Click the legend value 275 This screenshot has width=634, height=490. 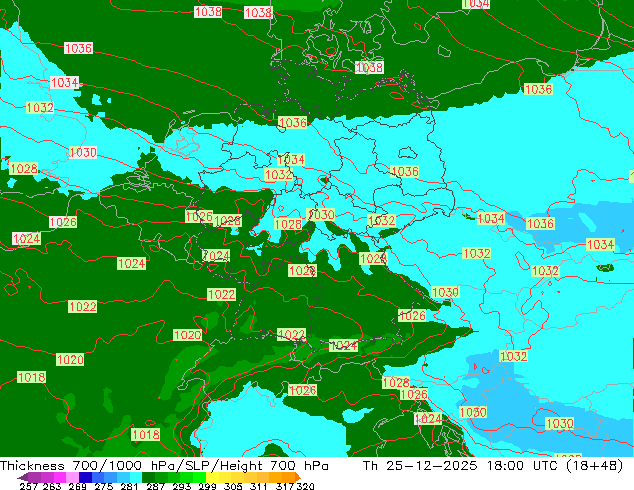point(104,486)
